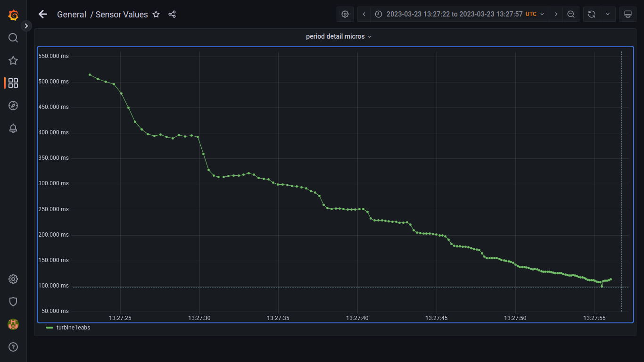Click the 200.000 ms axis label
The image size is (644, 362).
tap(53, 235)
